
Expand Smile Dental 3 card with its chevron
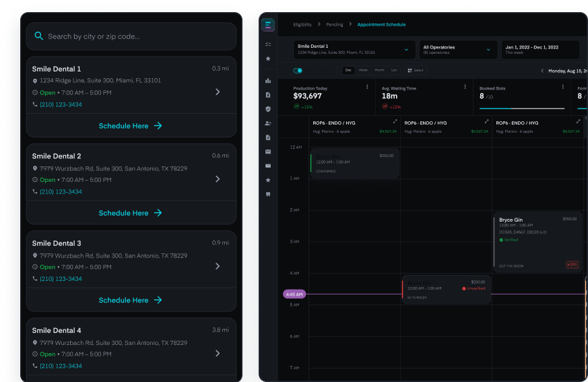218,266
